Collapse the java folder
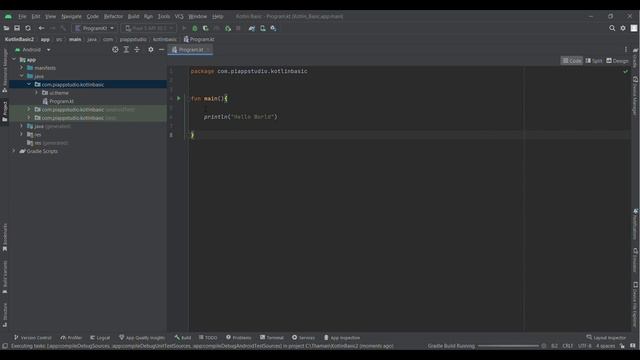This screenshot has height=360, width=640. (x=22, y=76)
